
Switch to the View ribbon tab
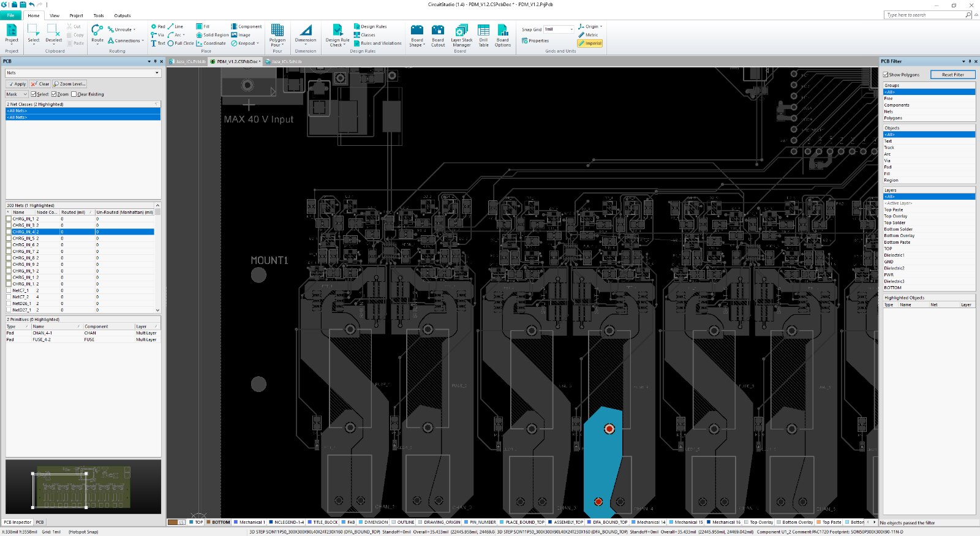[x=55, y=15]
